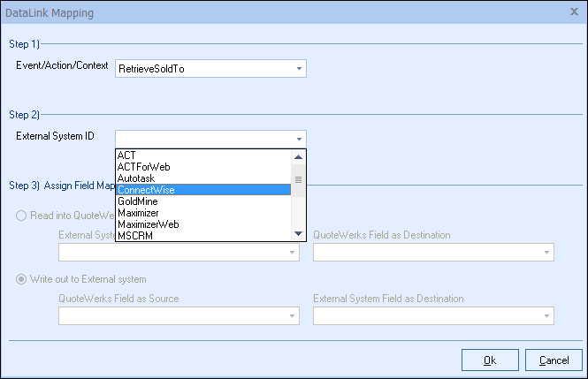Click the dropdown list scrollbar thumb
This screenshot has width=588, height=379.
click(299, 179)
